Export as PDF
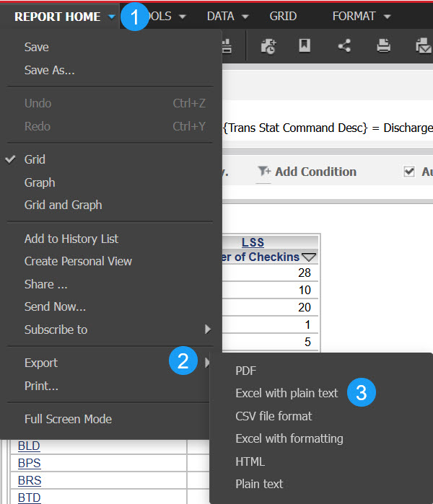Image resolution: width=433 pixels, height=504 pixels. pyautogui.click(x=246, y=371)
